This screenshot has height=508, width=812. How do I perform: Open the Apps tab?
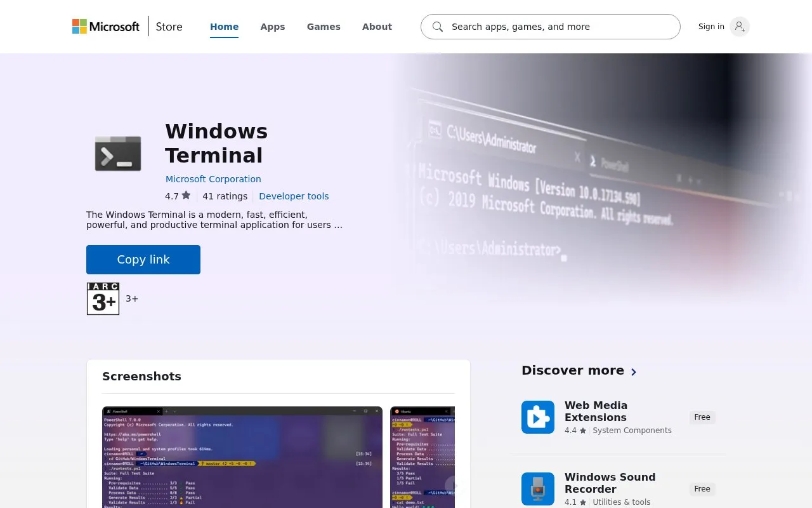[273, 27]
